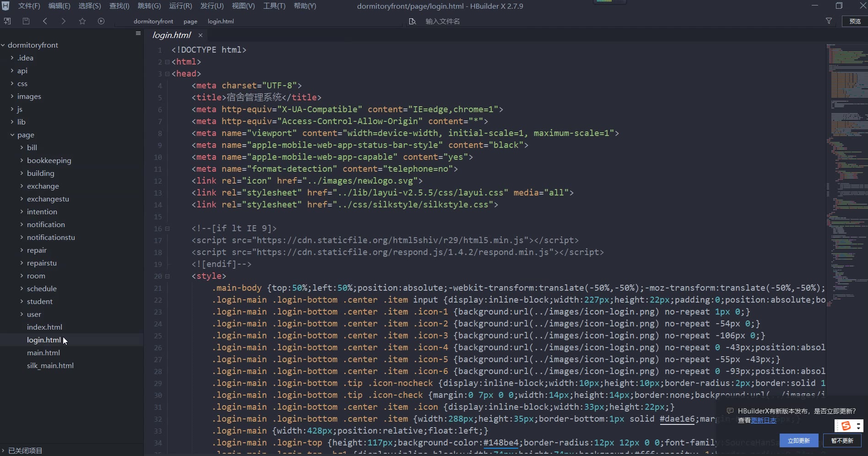This screenshot has width=868, height=456.
Task: Expand the bill folder
Action: (x=22, y=147)
